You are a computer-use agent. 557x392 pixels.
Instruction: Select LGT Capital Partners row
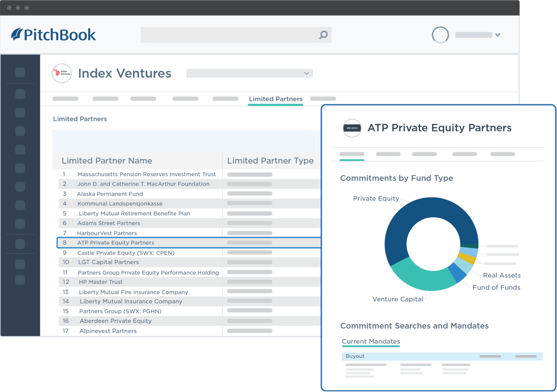coord(190,262)
